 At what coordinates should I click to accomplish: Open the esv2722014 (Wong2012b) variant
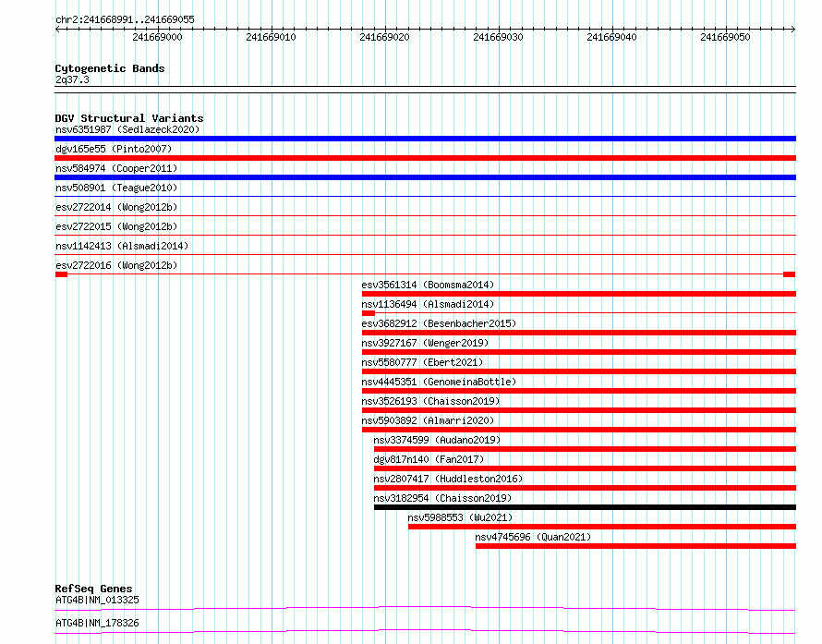tap(116, 207)
